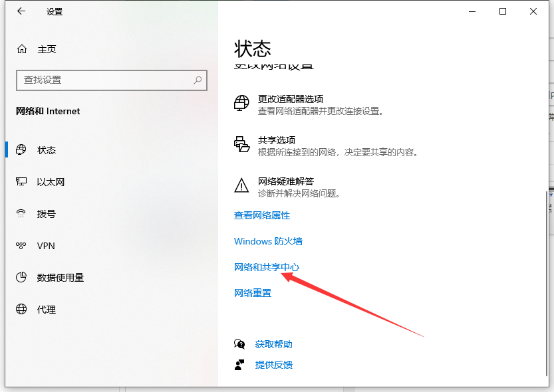
Task: Click the 获取帮助 get help link
Action: pos(273,344)
